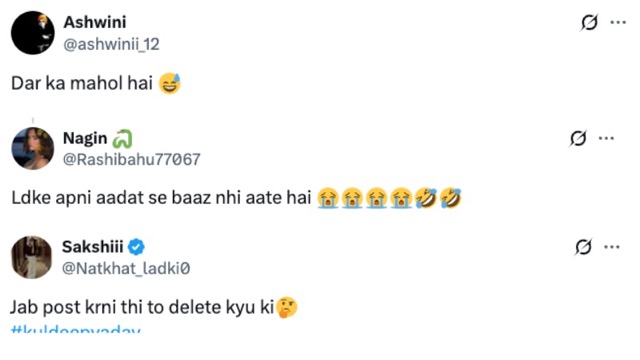This screenshot has width=640, height=360.
Task: Open the #kuldeepyadav hashtag link
Action: point(76,329)
